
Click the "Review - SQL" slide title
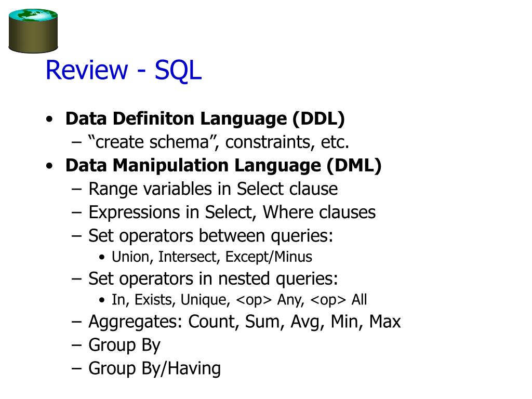tap(124, 70)
